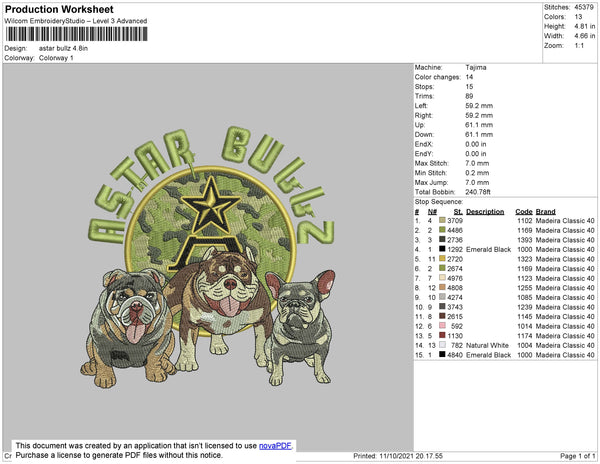Image resolution: width=600 pixels, height=464 pixels.
Task: Click 'Wilcom EmbroideryStudio – Level 3 Advanced' text
Action: pos(76,21)
